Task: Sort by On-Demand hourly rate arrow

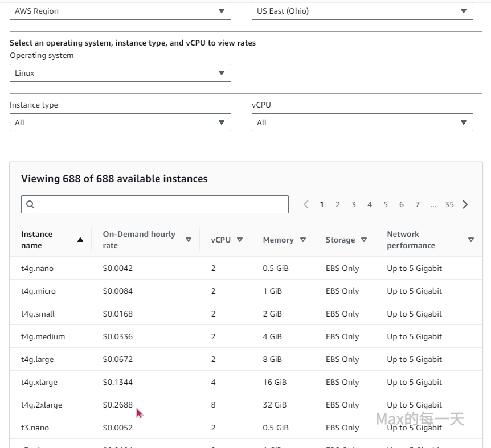Action: (189, 240)
